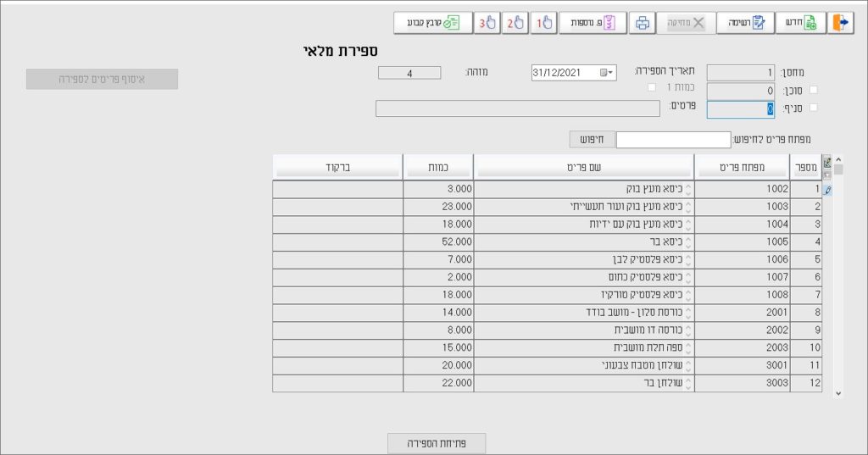Viewport: 868px width, 455px height.
Task: Open פ. נוספות additional actions
Action: (x=593, y=23)
